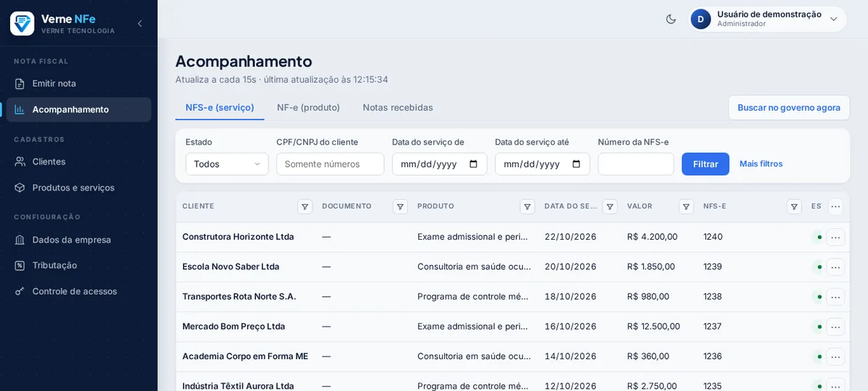Switch to the NFS-e (serviço) tab
Screen dimensions: 868x391
[220, 107]
